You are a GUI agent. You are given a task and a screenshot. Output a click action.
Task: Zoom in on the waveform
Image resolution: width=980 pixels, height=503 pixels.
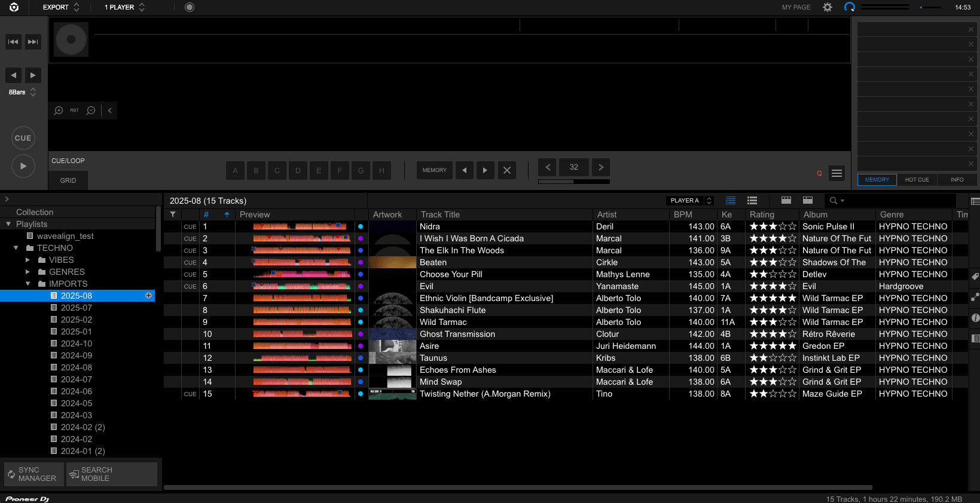59,111
